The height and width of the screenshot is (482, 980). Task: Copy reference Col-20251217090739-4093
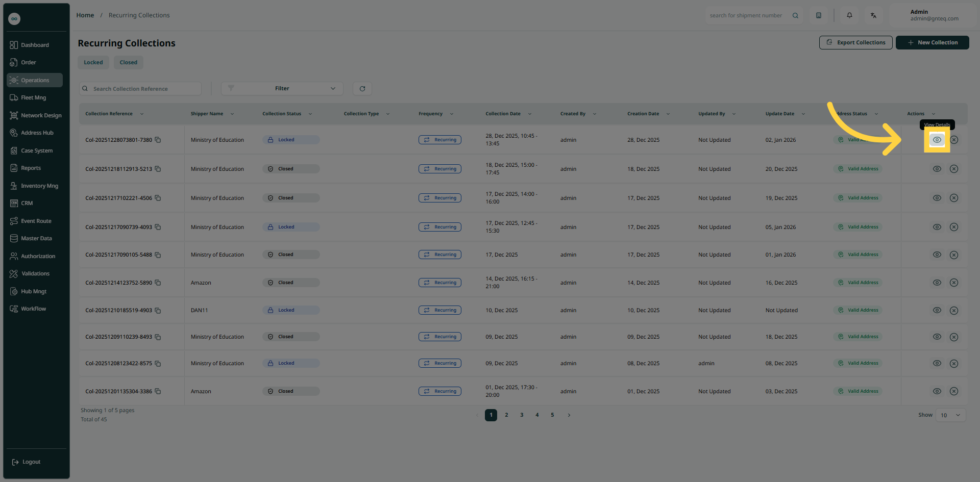point(158,227)
